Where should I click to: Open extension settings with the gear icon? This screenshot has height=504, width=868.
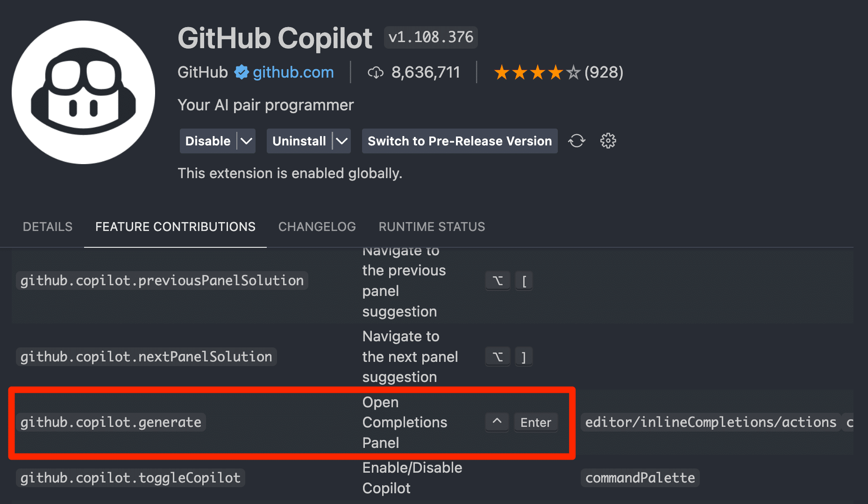pyautogui.click(x=608, y=141)
